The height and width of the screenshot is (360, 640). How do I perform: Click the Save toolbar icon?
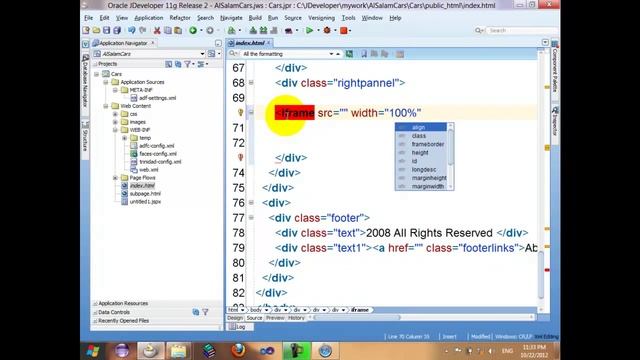[107, 30]
